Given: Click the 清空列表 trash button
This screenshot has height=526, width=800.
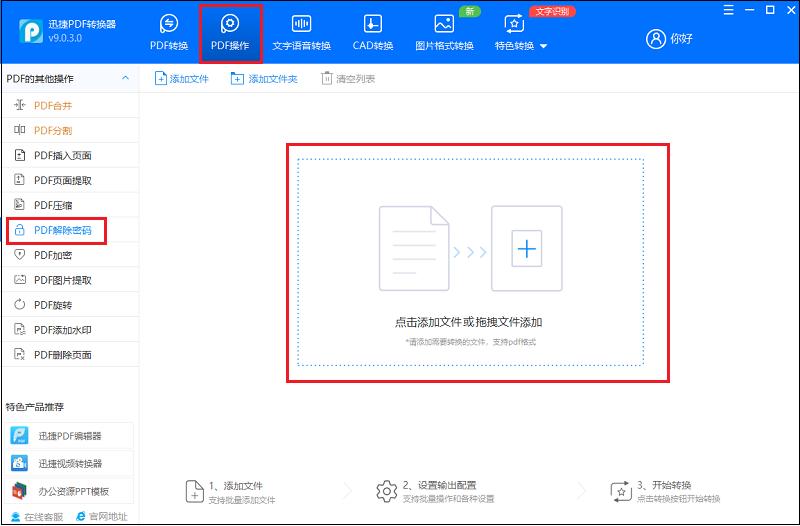Looking at the screenshot, I should coord(348,79).
